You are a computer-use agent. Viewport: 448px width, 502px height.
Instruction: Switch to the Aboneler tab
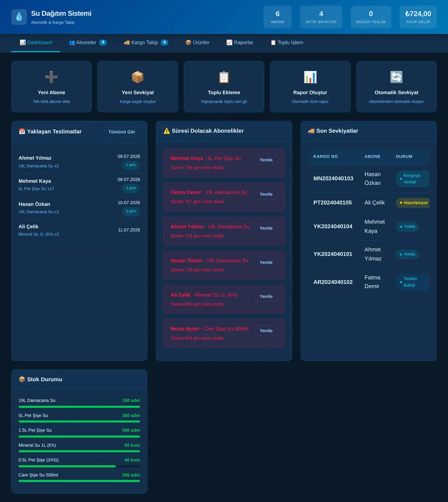pyautogui.click(x=88, y=43)
